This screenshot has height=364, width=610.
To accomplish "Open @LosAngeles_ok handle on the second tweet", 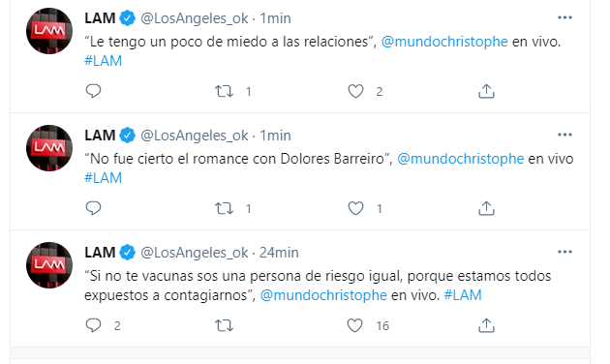I will click(194, 136).
